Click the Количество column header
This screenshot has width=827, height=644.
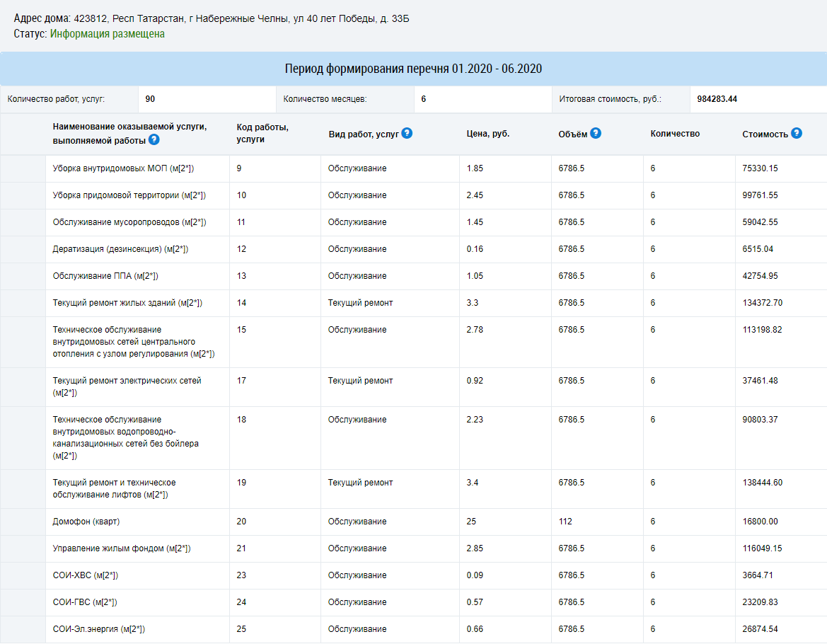(x=675, y=134)
